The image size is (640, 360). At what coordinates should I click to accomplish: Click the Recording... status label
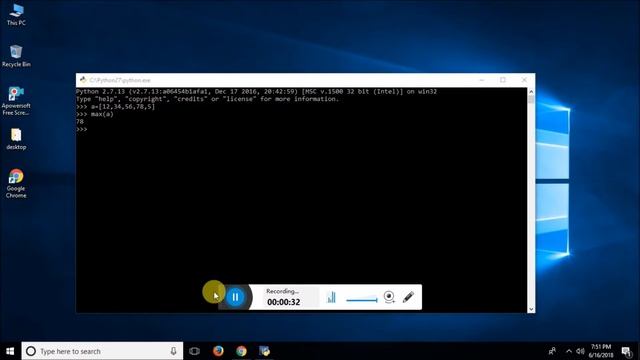282,291
